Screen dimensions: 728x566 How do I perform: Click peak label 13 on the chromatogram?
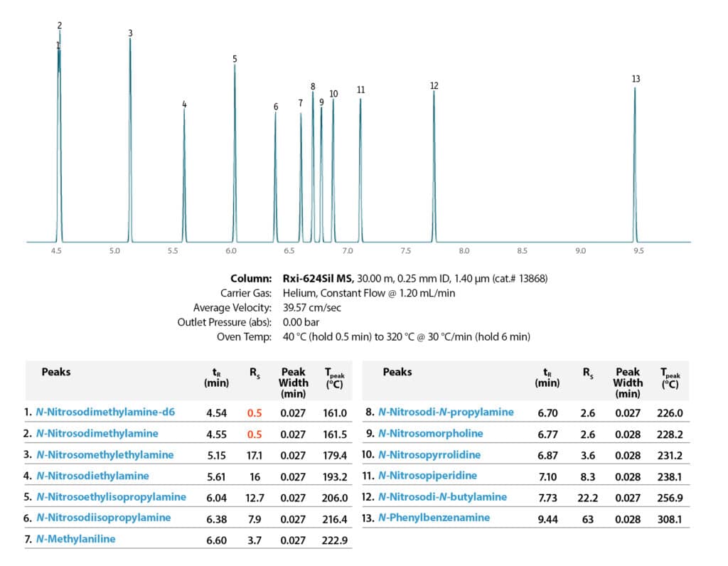pyautogui.click(x=636, y=79)
